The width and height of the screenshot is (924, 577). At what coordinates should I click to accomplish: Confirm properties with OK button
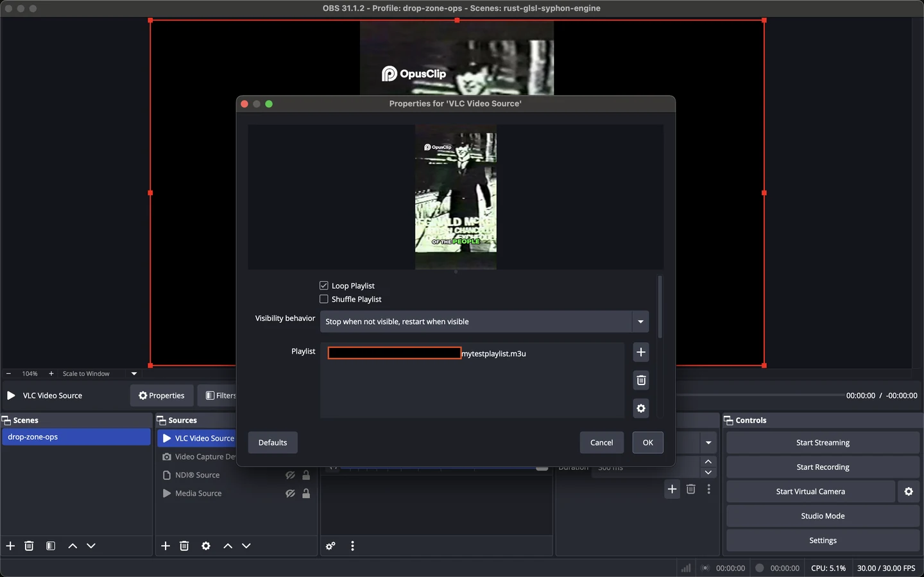(648, 443)
